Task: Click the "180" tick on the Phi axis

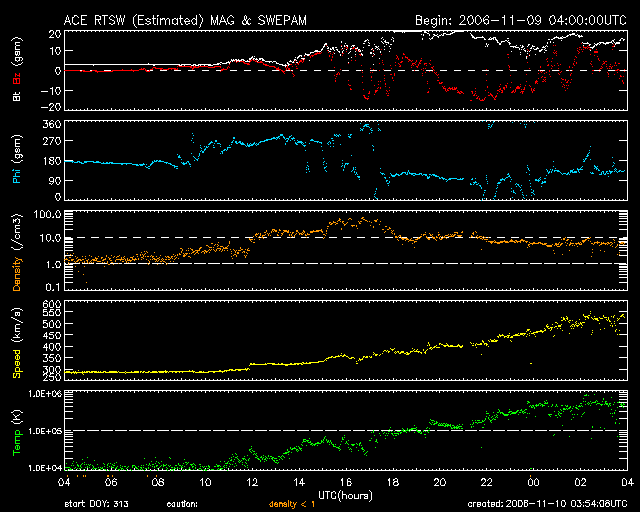Action: pyautogui.click(x=52, y=161)
